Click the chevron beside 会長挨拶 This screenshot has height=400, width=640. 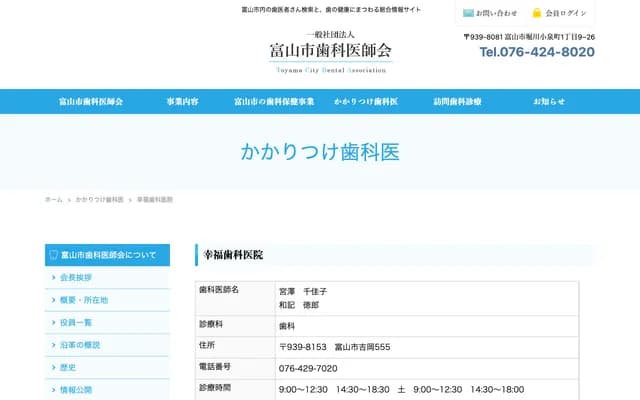tap(53, 277)
